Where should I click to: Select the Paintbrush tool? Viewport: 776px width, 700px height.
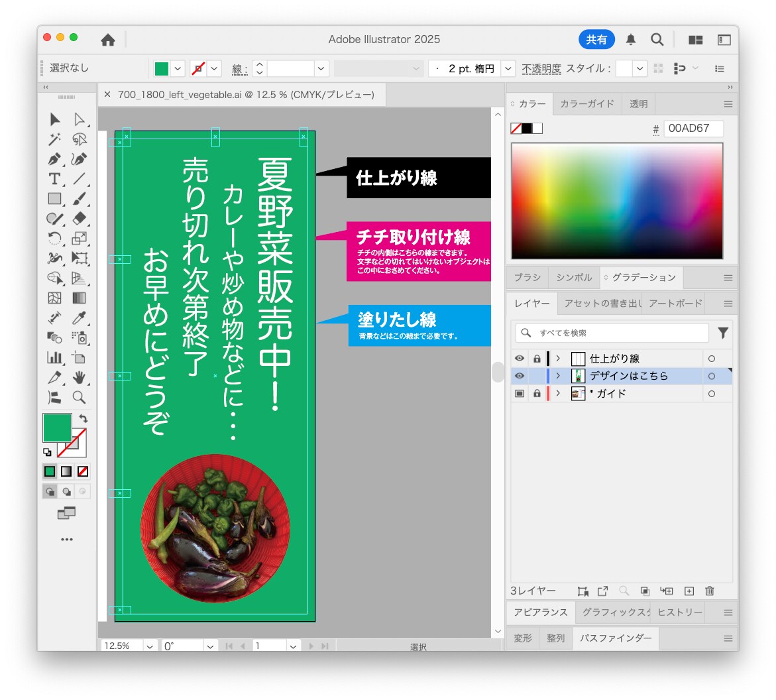click(x=79, y=198)
